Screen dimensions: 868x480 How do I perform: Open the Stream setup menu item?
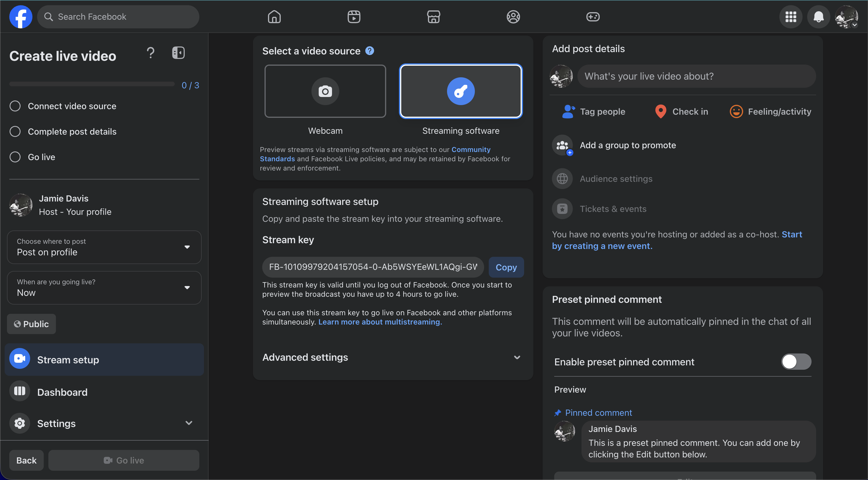pyautogui.click(x=104, y=360)
